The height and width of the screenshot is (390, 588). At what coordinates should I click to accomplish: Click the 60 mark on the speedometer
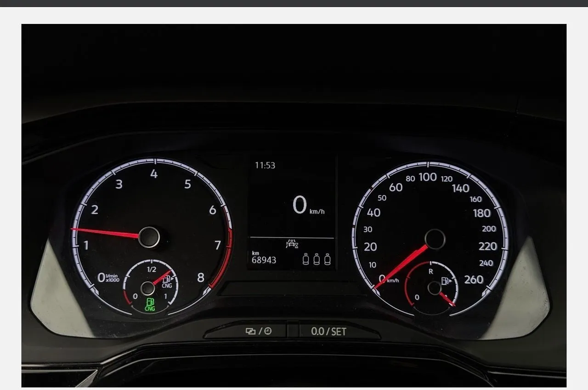pyautogui.click(x=396, y=187)
